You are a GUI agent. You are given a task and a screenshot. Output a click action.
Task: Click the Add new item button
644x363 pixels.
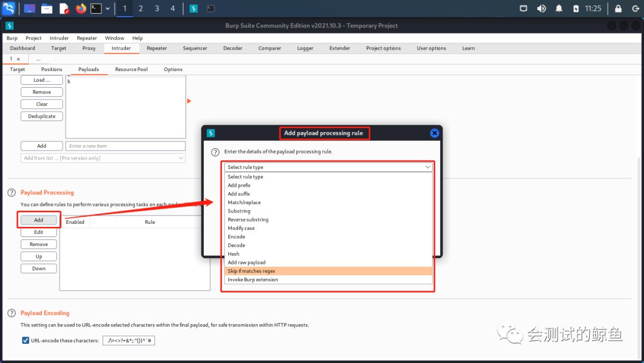[42, 146]
